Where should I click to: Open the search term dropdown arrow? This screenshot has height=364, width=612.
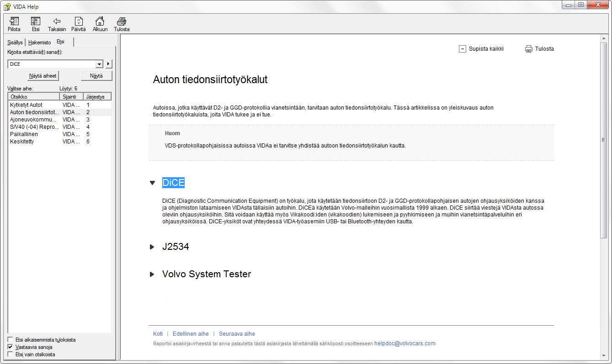(99, 64)
